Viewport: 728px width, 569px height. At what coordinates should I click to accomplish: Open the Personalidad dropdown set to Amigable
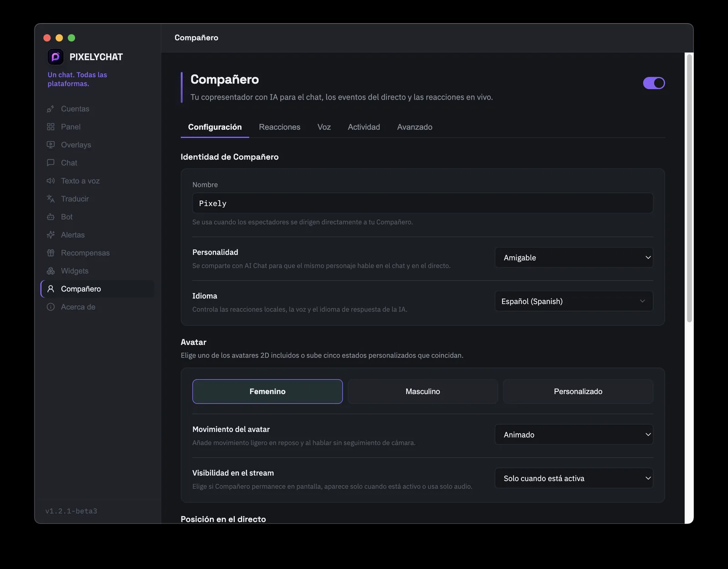574,257
